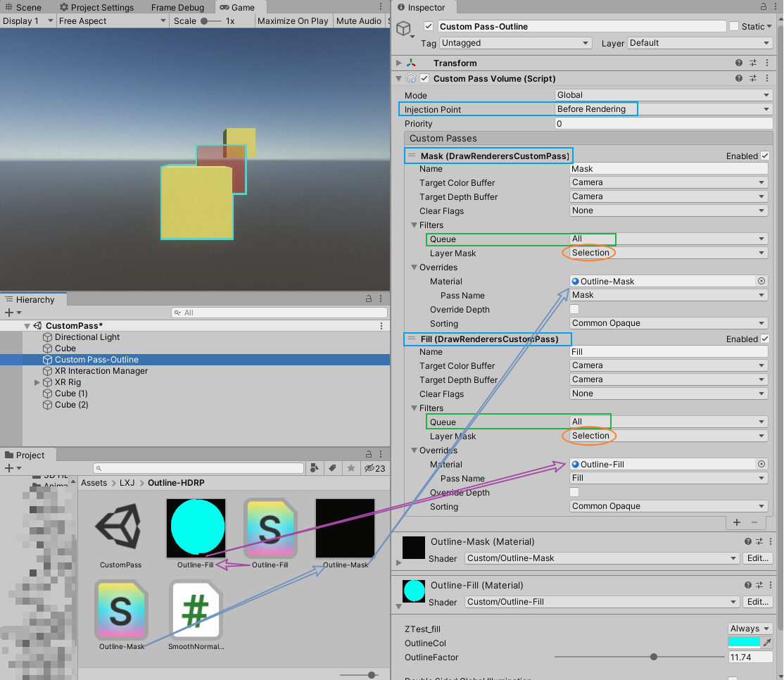This screenshot has width=784, height=680.
Task: Click the Outline-Fill shader asset icon
Action: coord(270,528)
